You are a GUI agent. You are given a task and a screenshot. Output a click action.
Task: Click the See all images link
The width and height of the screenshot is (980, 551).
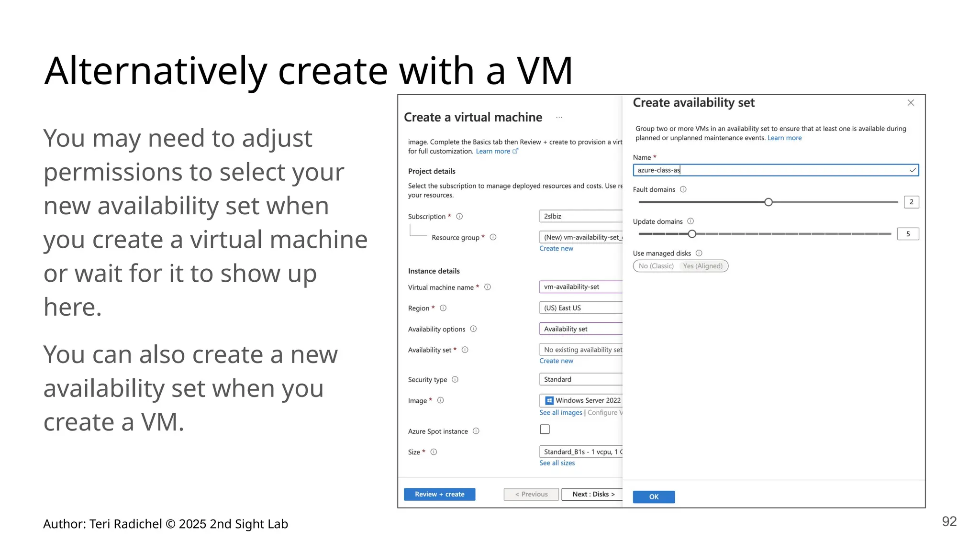click(561, 413)
